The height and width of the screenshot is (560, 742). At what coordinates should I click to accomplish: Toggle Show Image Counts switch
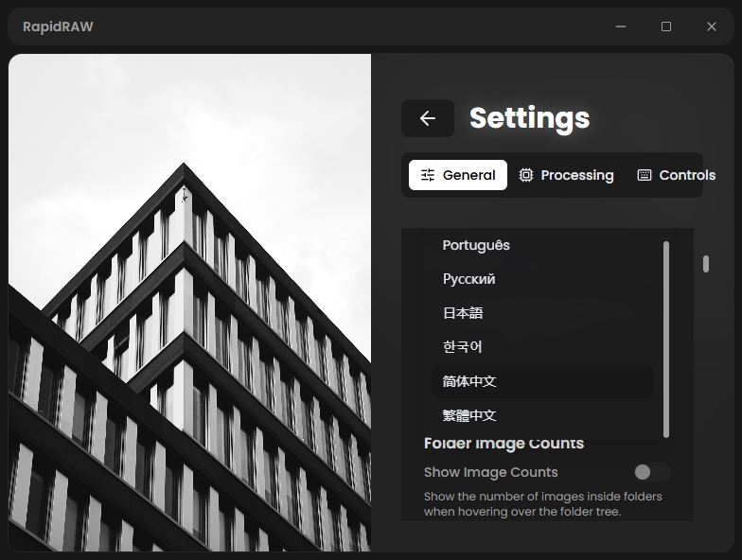pos(651,472)
